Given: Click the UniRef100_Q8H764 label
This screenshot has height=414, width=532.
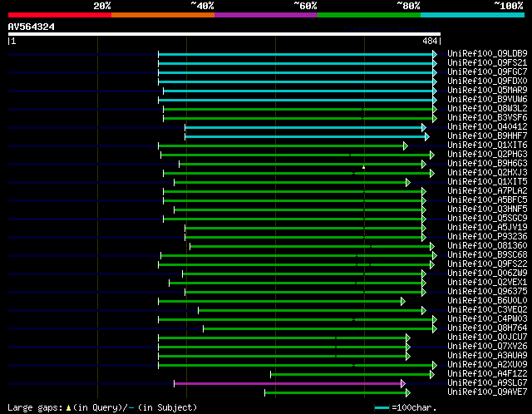Looking at the screenshot, I should point(487,328).
